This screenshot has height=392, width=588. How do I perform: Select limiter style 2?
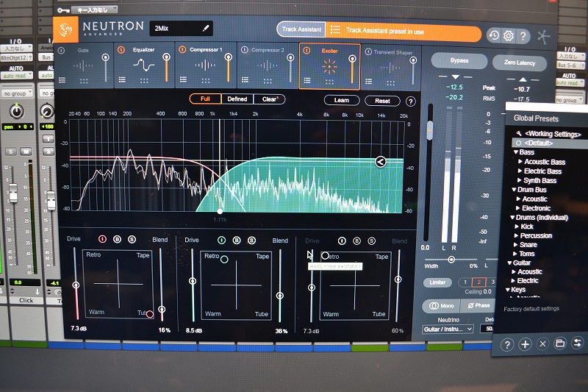point(478,282)
